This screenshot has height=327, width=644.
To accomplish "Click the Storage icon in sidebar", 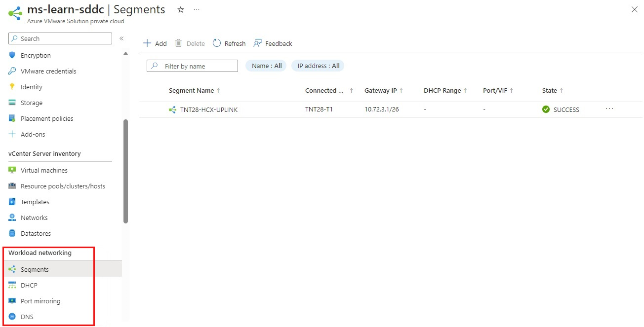I will (12, 103).
